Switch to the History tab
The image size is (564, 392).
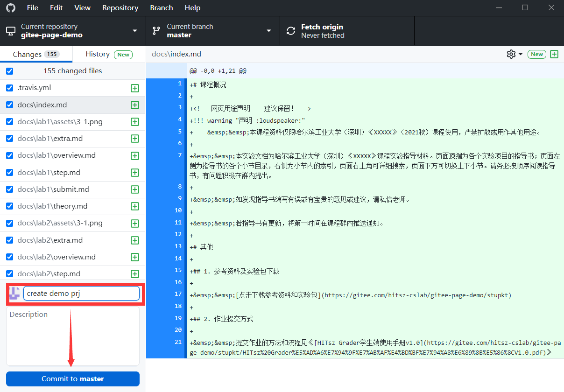coord(109,54)
